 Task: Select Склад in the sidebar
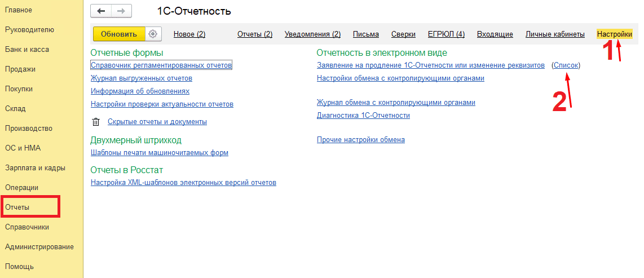coord(15,108)
